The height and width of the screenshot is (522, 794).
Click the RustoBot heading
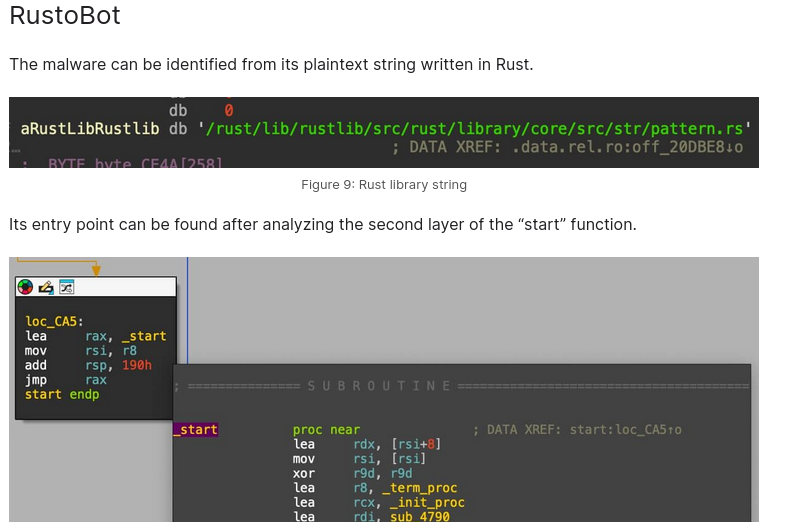[x=65, y=15]
